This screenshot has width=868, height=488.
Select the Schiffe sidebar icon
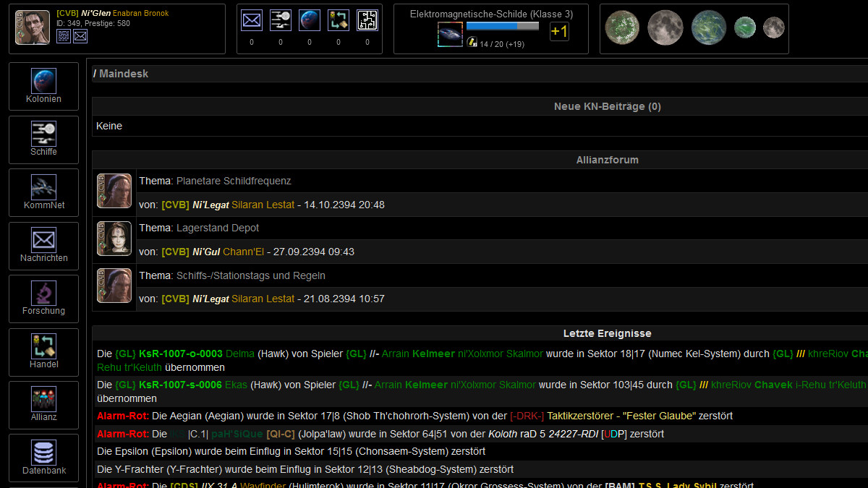[x=43, y=134]
